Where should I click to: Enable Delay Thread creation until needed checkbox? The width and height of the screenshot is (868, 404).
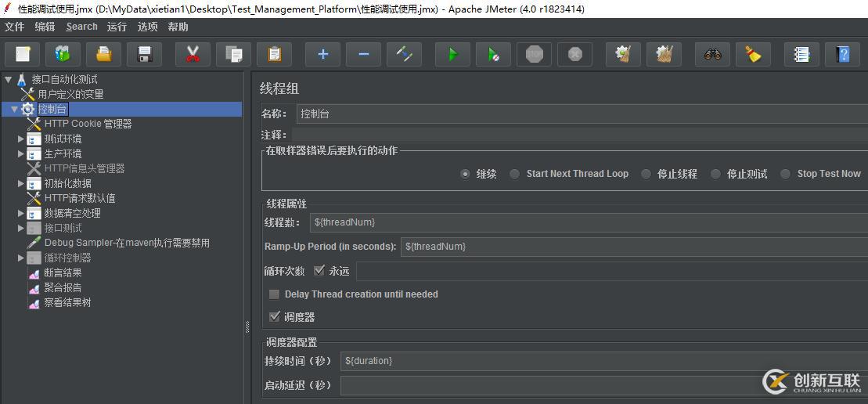pyautogui.click(x=274, y=294)
